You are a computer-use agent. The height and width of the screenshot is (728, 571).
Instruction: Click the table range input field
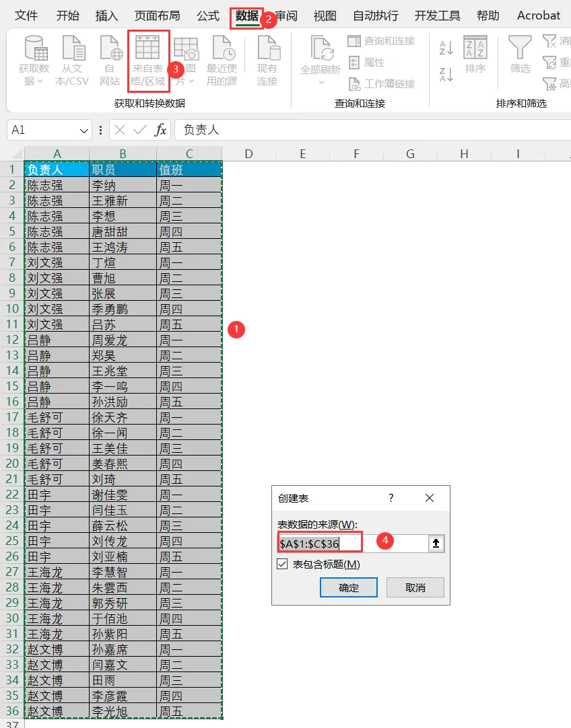click(x=353, y=544)
